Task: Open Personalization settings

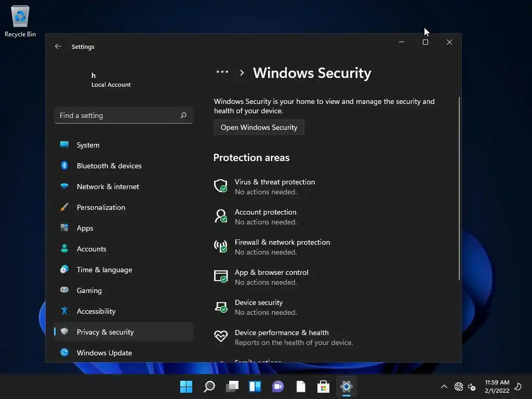Action: tap(124, 207)
